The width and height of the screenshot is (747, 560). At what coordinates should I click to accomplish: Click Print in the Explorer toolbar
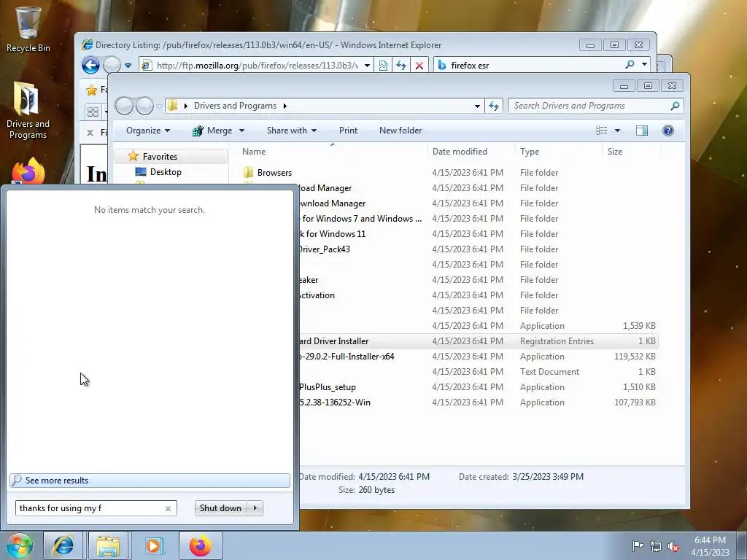[x=348, y=131]
